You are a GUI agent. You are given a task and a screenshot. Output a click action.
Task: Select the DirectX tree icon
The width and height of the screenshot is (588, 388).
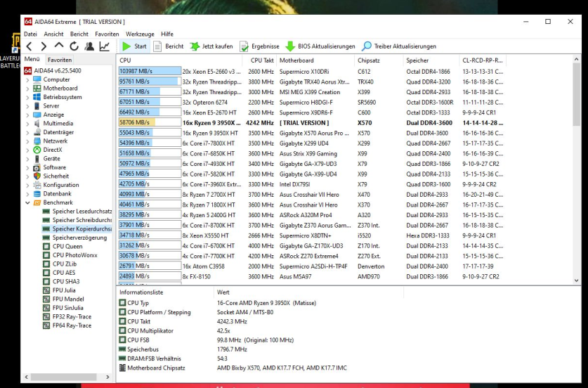click(37, 150)
